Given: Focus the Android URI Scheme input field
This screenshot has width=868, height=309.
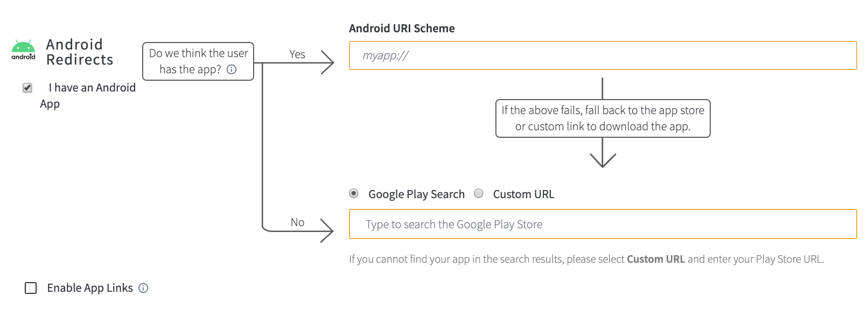Looking at the screenshot, I should point(603,55).
